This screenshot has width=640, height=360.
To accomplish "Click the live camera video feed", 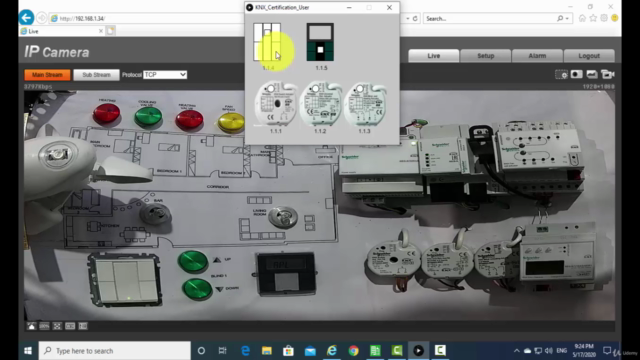I will (x=320, y=205).
